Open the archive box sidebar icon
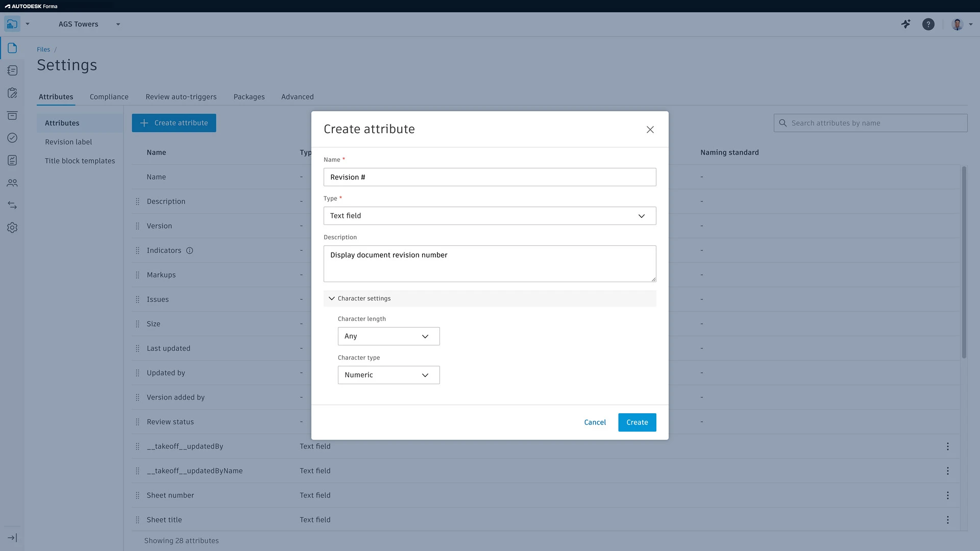Screen dimensions: 980x551 (12, 115)
